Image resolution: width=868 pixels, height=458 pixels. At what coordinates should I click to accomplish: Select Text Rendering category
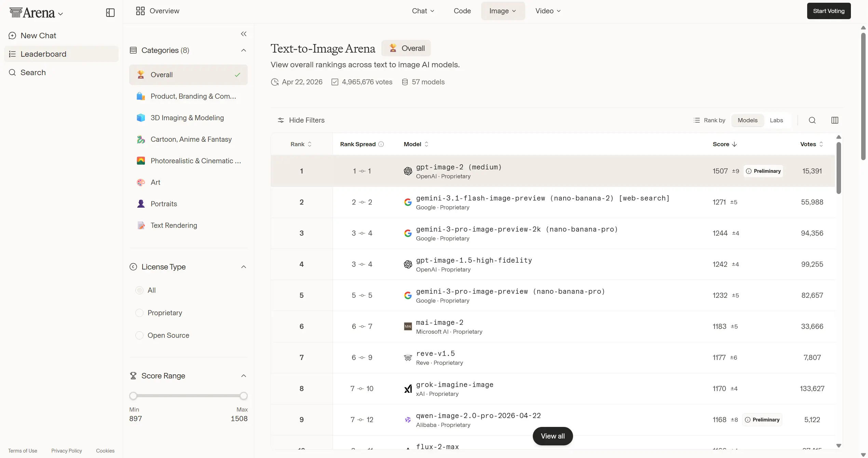[x=174, y=225]
